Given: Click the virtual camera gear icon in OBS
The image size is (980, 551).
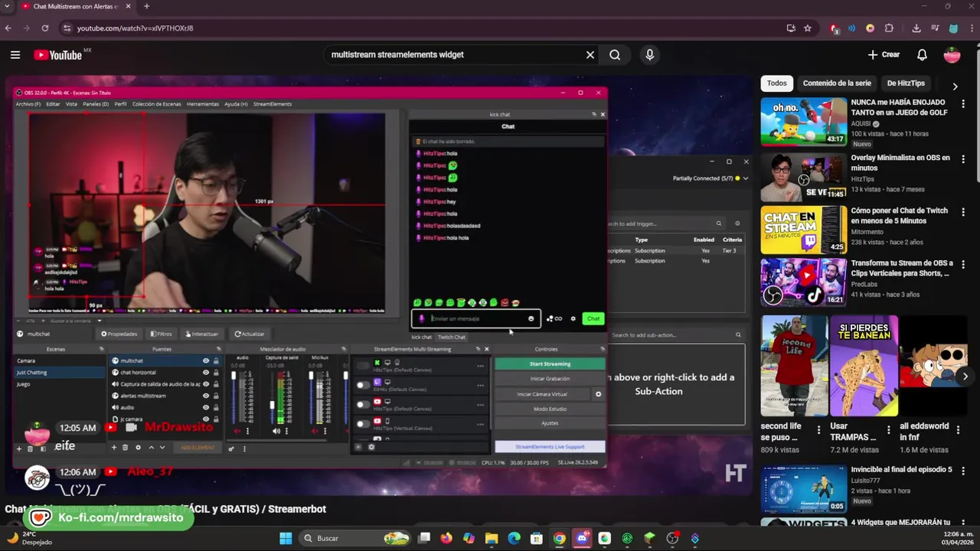Looking at the screenshot, I should 598,394.
